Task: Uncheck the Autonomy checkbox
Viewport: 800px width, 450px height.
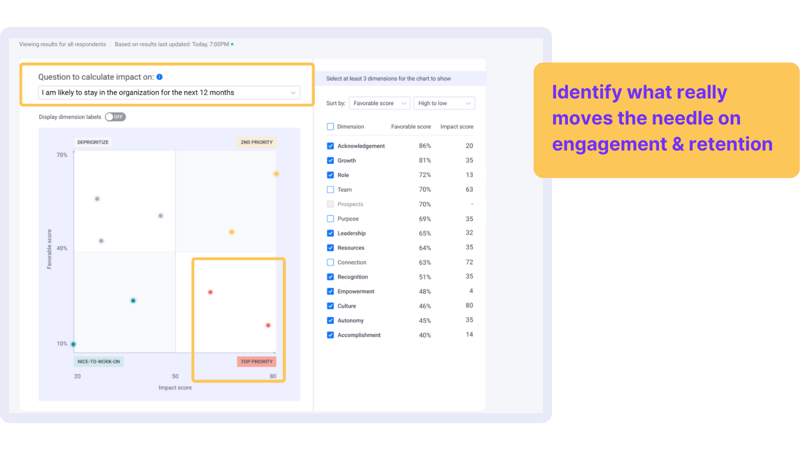Action: point(330,320)
